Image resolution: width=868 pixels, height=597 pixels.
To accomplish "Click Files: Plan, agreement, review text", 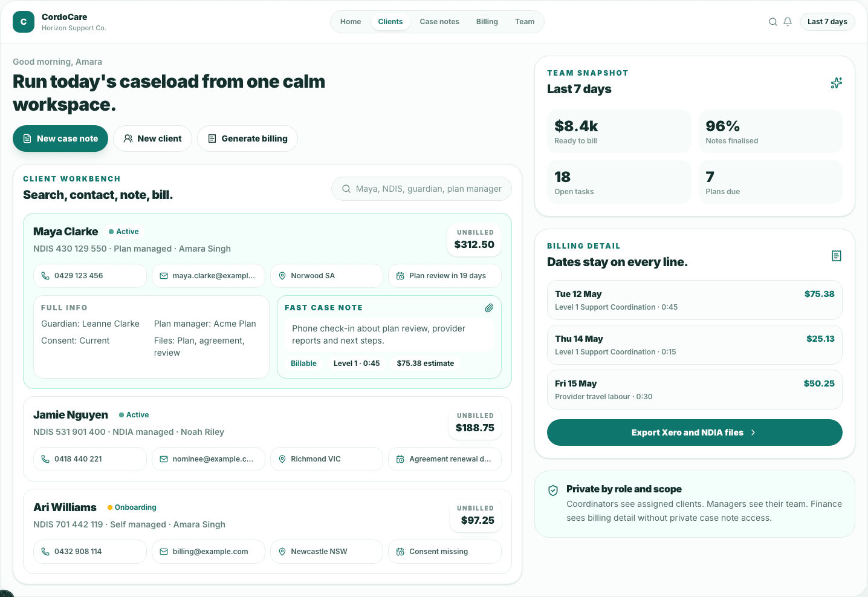I will (199, 347).
